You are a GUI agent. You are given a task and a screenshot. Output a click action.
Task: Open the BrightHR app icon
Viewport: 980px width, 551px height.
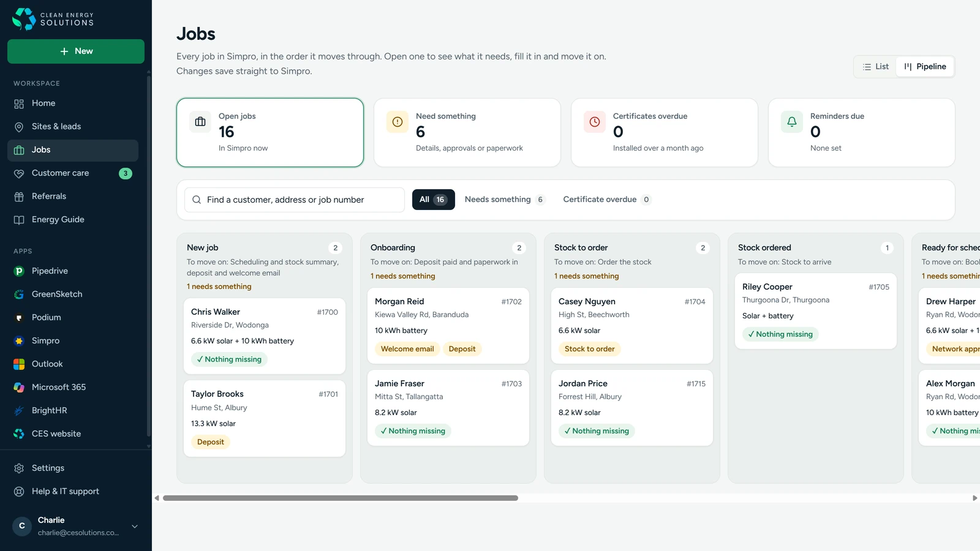pos(19,411)
